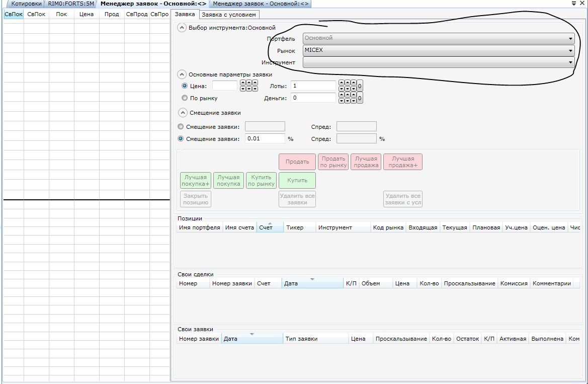Collapse the Смещение заявки section chevron

(x=182, y=113)
